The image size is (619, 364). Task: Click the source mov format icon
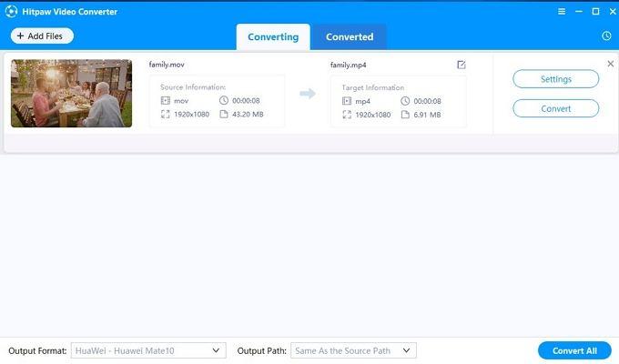tap(166, 101)
